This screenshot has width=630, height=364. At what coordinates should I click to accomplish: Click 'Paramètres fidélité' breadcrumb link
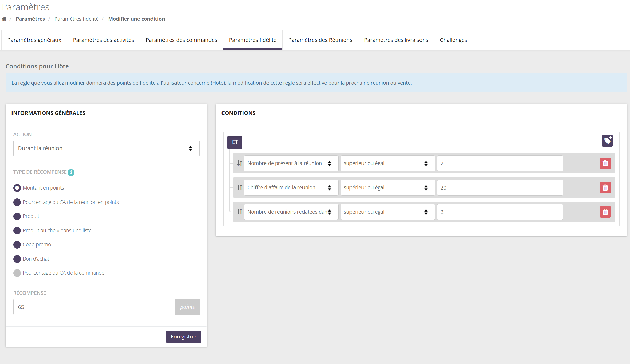tap(77, 19)
